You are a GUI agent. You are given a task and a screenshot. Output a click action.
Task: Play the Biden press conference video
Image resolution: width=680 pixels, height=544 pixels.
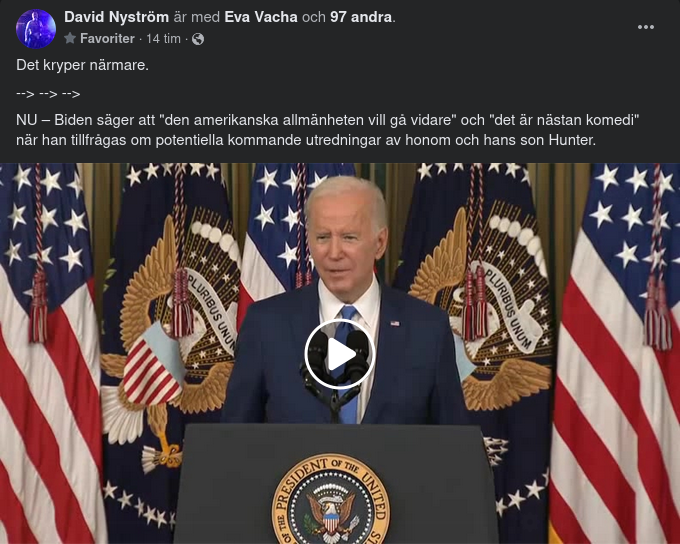[340, 354]
